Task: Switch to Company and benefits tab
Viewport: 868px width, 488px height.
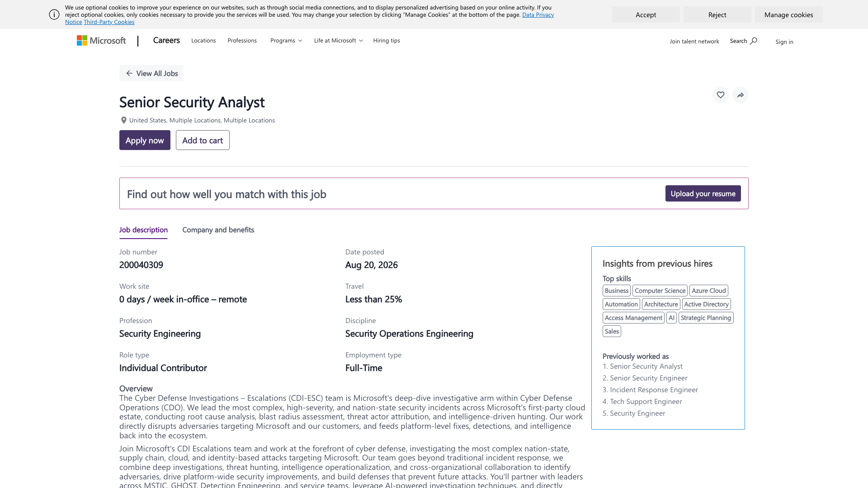Action: tap(218, 230)
